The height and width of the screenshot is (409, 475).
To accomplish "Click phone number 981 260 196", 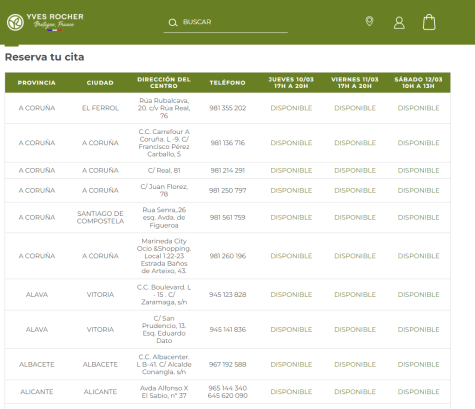I will click(227, 256).
